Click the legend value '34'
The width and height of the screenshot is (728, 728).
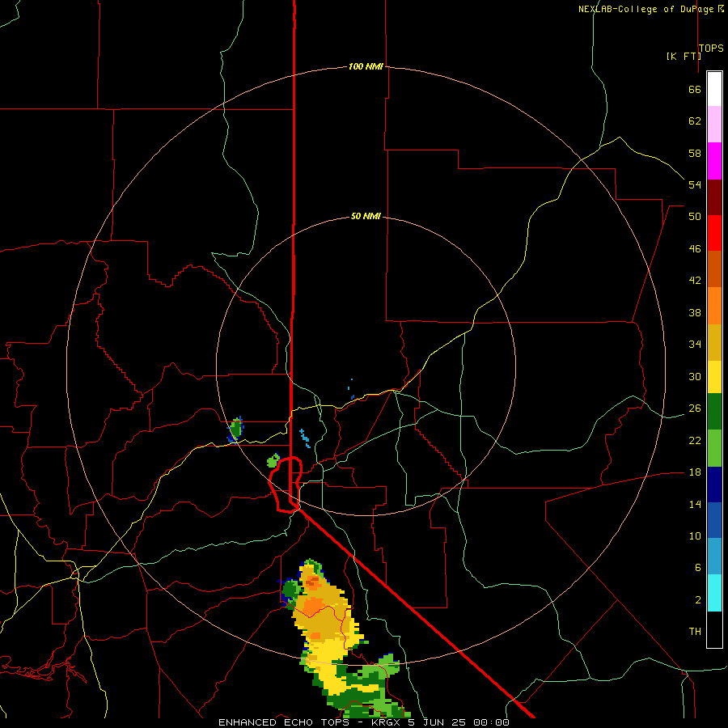tap(695, 344)
